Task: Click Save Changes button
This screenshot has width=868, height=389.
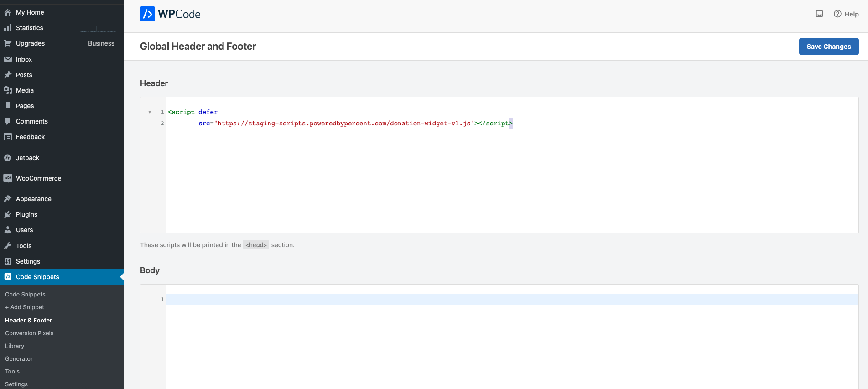Action: click(x=828, y=47)
